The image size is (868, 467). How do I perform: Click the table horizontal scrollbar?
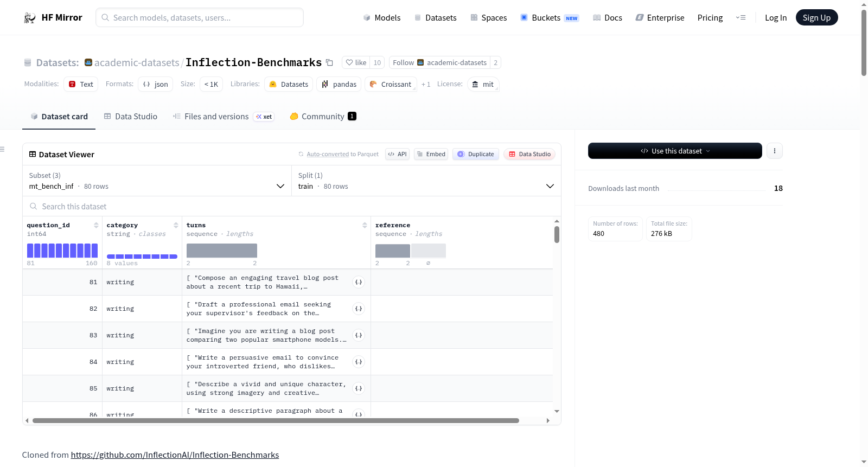click(x=276, y=420)
